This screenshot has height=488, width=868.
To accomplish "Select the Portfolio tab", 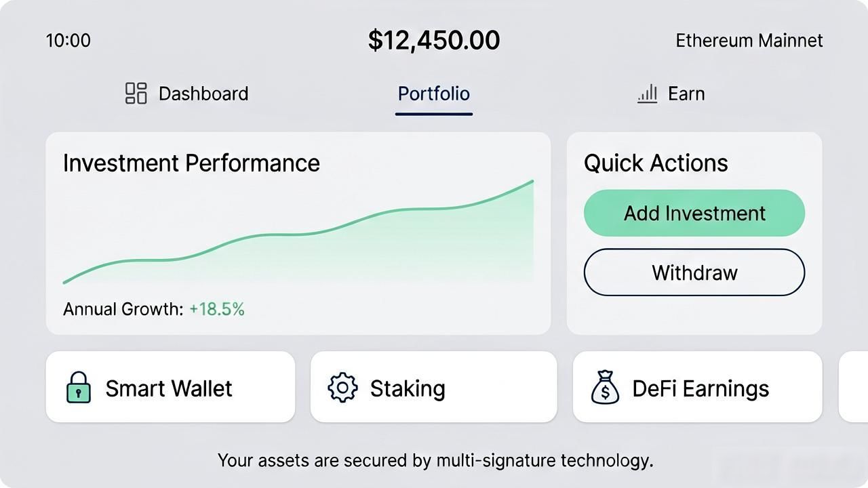I will click(434, 94).
